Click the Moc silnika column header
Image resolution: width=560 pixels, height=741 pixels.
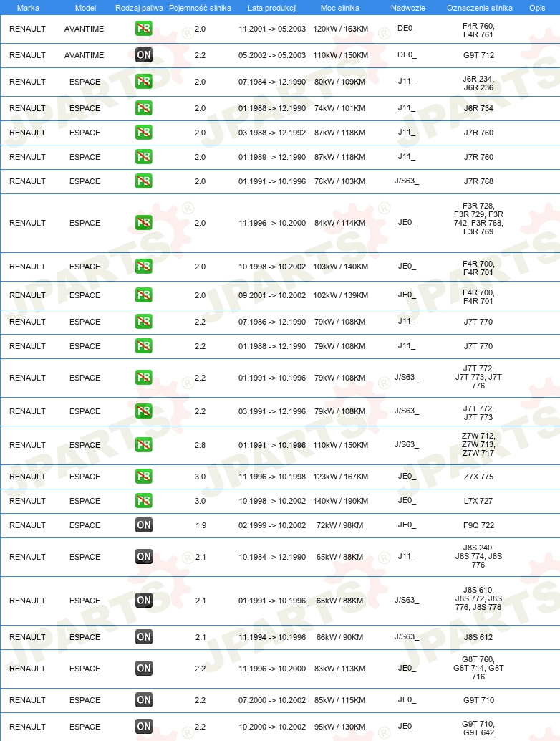click(340, 8)
